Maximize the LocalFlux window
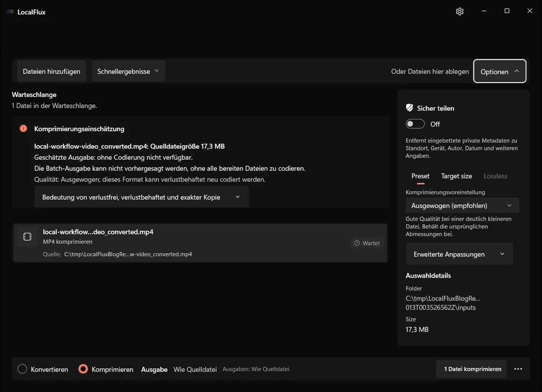This screenshot has width=542, height=392. point(507,11)
